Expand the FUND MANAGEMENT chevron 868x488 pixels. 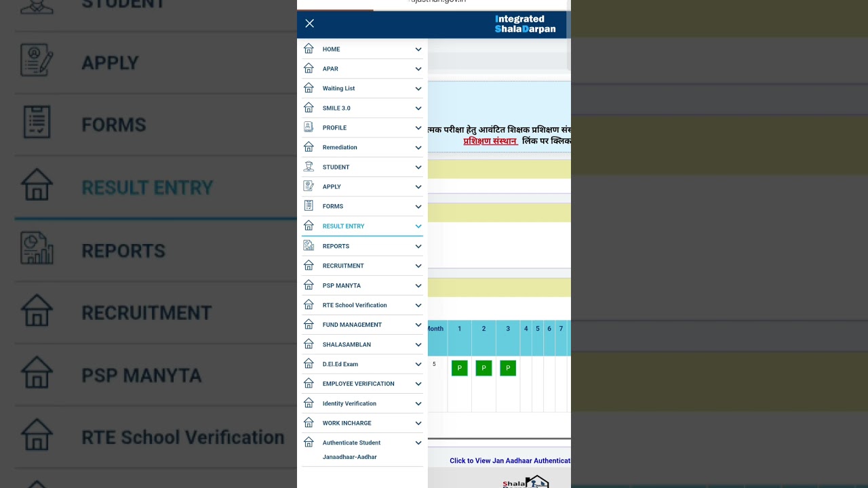click(418, 325)
